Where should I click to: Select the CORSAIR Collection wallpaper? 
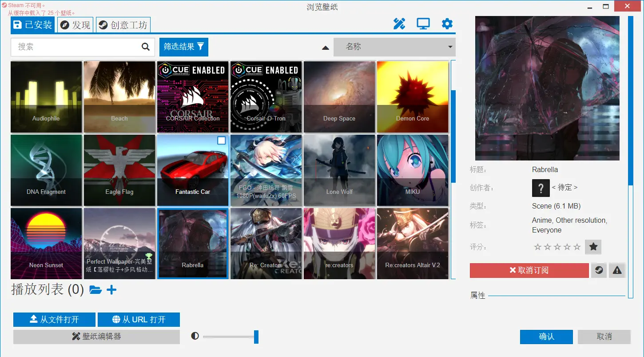[x=193, y=97]
